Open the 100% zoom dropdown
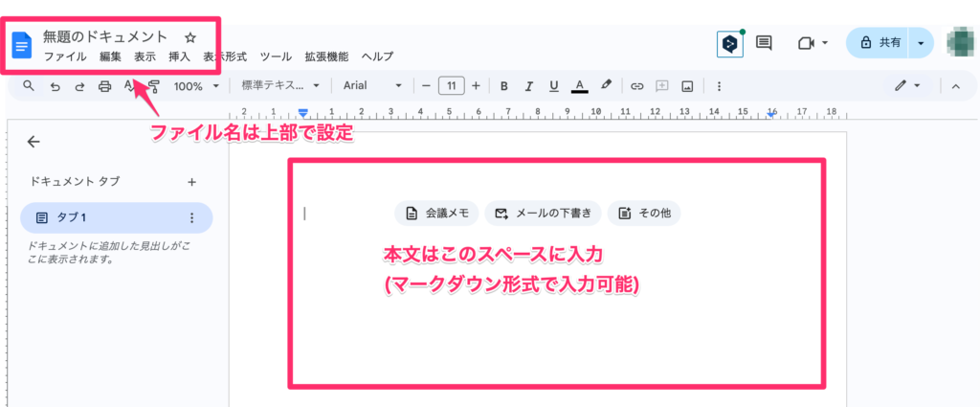 click(x=195, y=86)
